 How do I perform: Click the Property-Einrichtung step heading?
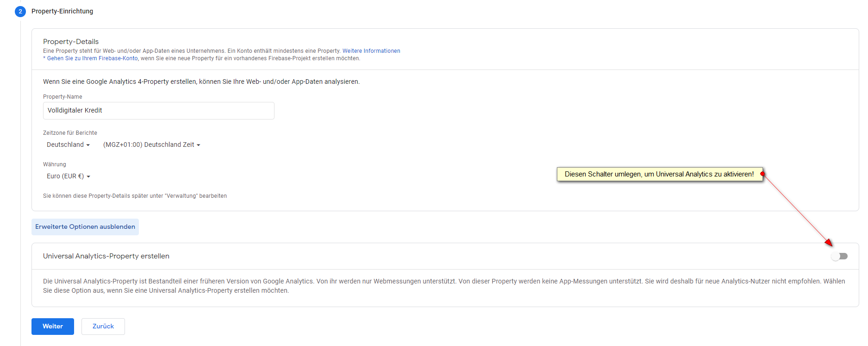(x=62, y=11)
